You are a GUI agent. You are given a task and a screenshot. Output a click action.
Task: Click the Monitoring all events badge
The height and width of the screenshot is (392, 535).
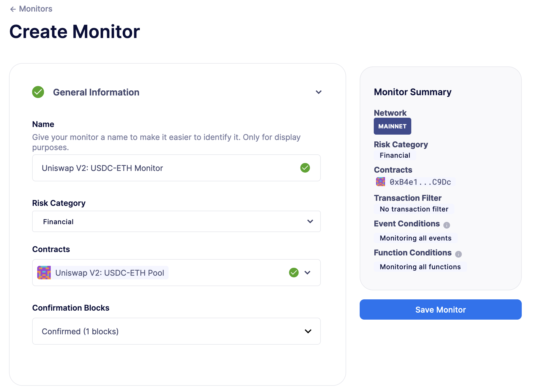click(x=415, y=238)
